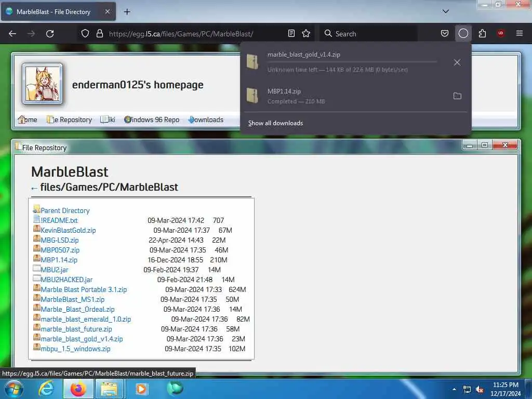Open the extensions puzzle icon

482,33
